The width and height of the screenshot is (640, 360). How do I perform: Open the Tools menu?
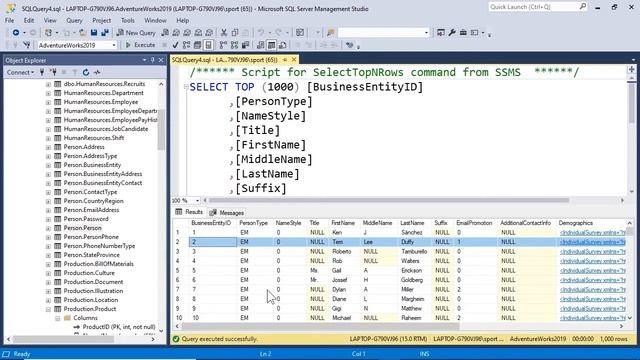[127, 20]
